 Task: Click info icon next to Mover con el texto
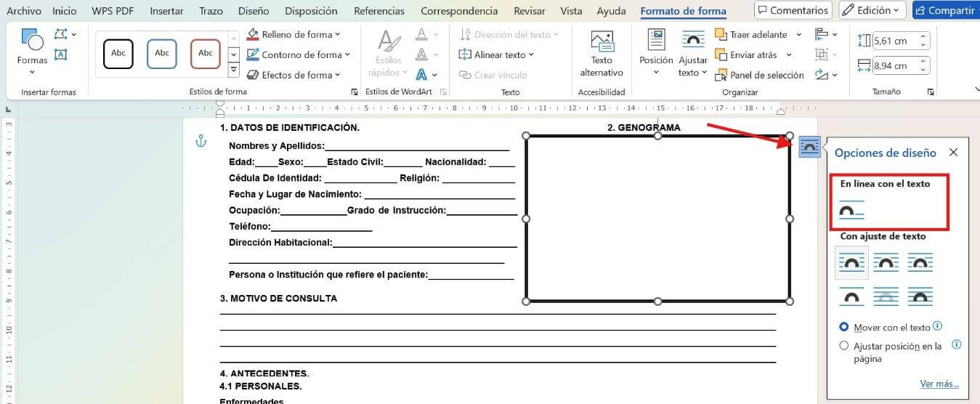[938, 326]
